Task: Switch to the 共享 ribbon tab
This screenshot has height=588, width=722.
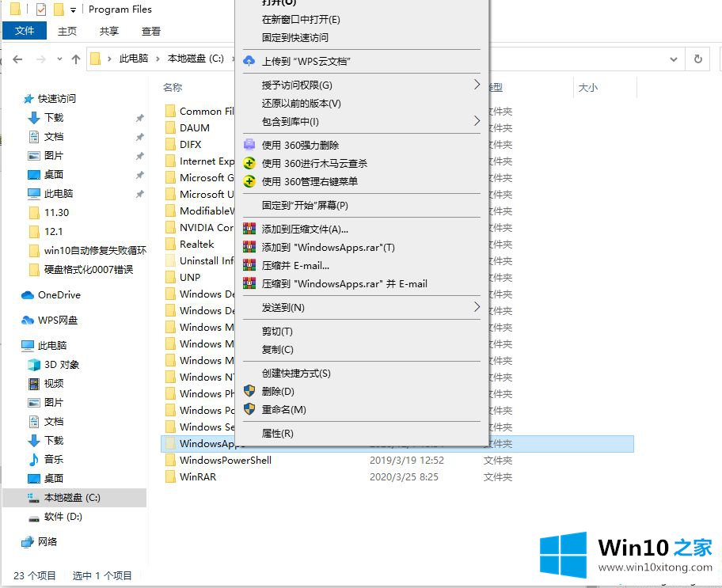Action: [109, 31]
